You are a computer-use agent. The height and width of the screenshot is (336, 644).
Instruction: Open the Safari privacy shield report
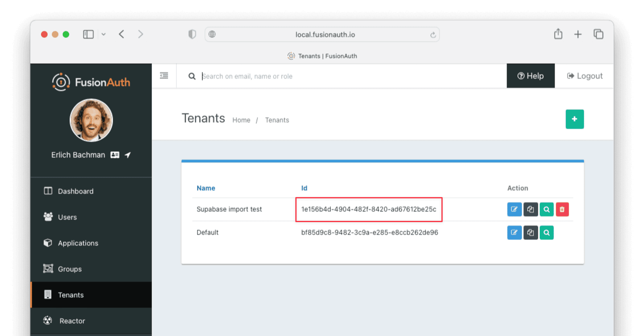tap(192, 34)
